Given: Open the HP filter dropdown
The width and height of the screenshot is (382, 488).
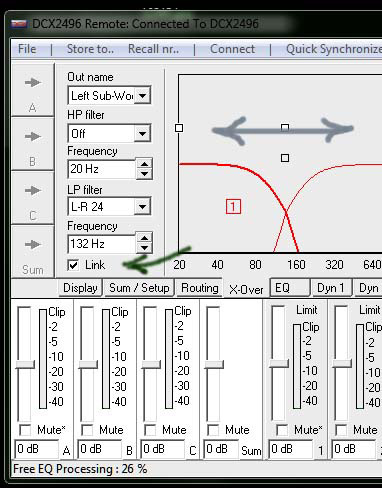Looking at the screenshot, I should click(143, 134).
